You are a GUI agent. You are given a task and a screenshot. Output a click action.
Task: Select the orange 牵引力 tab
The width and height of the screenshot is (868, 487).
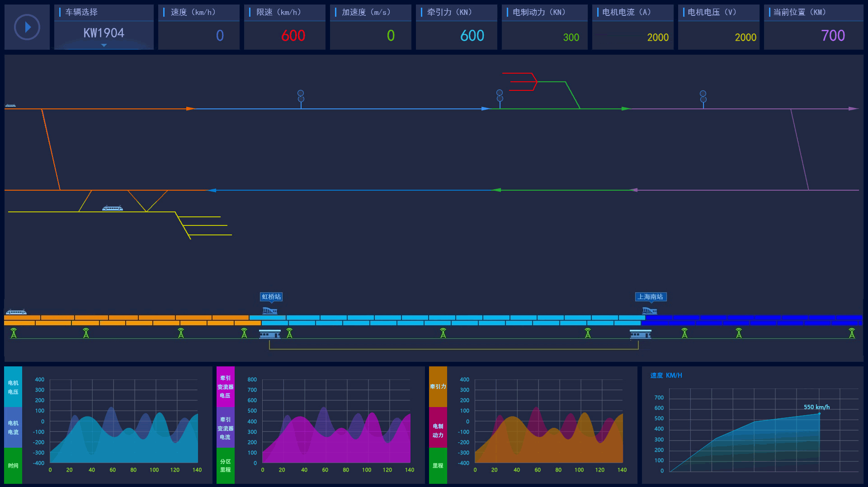pyautogui.click(x=438, y=387)
